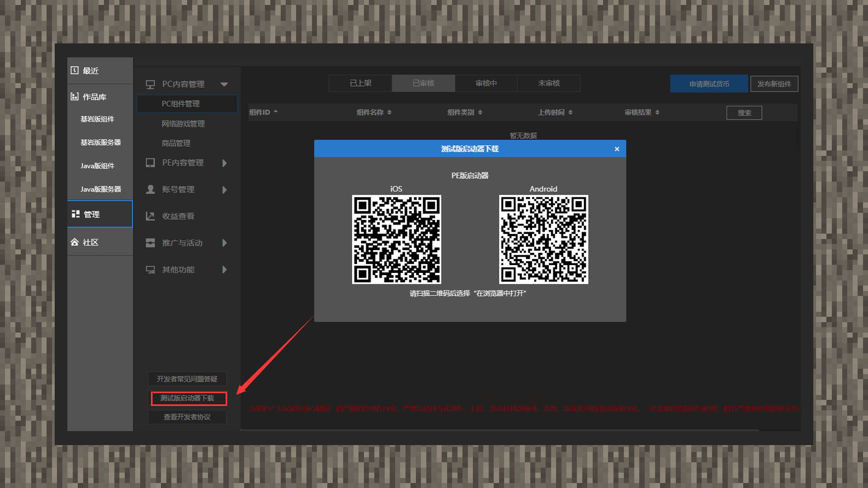Open 收益查看 revenue view
Image resolution: width=868 pixels, height=488 pixels.
click(x=178, y=216)
